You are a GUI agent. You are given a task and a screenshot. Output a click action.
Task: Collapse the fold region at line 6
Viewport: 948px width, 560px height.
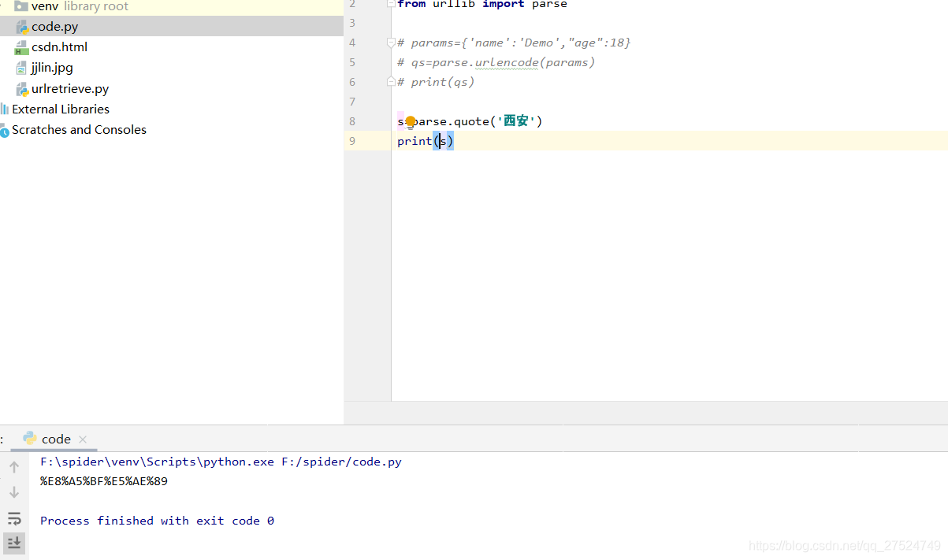(x=391, y=80)
